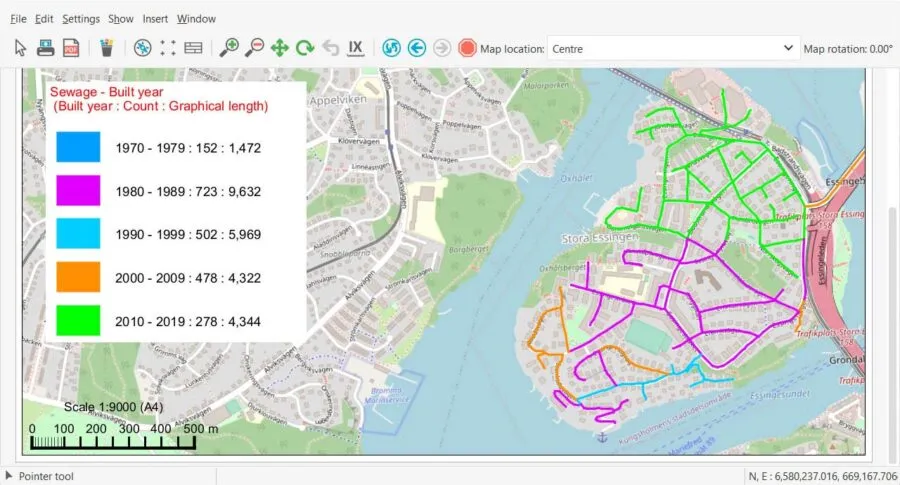The width and height of the screenshot is (900, 485).
Task: Click the 'Essingesundet' water label
Action: (779, 395)
